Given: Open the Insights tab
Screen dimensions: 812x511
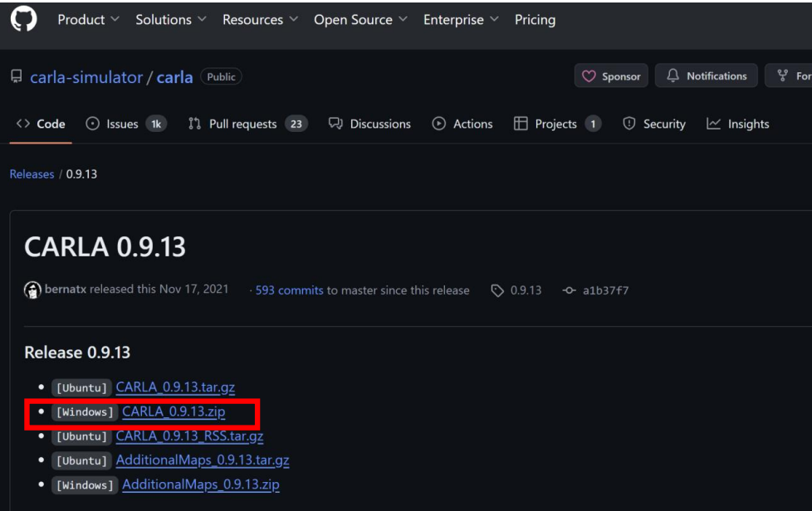Looking at the screenshot, I should [x=737, y=124].
